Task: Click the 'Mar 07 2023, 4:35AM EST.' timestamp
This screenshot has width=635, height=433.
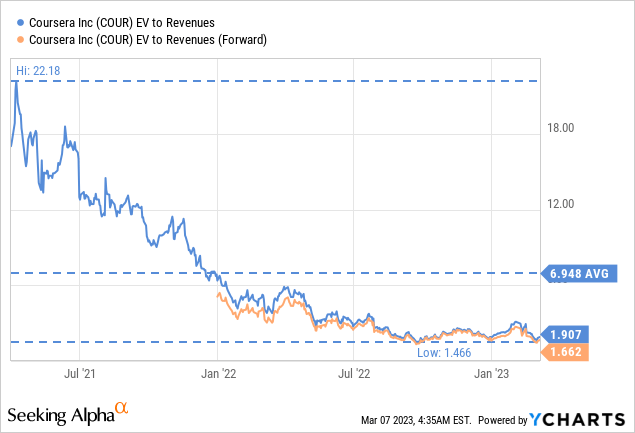Action: pyautogui.click(x=416, y=420)
